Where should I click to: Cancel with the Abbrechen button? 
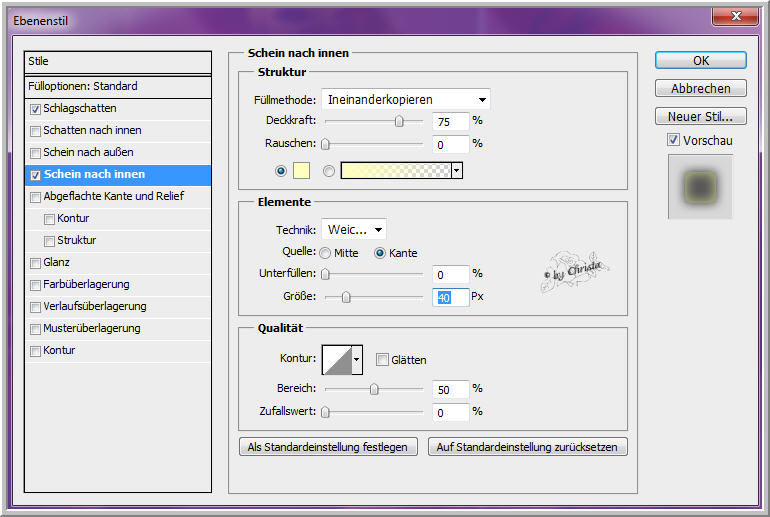coord(701,88)
